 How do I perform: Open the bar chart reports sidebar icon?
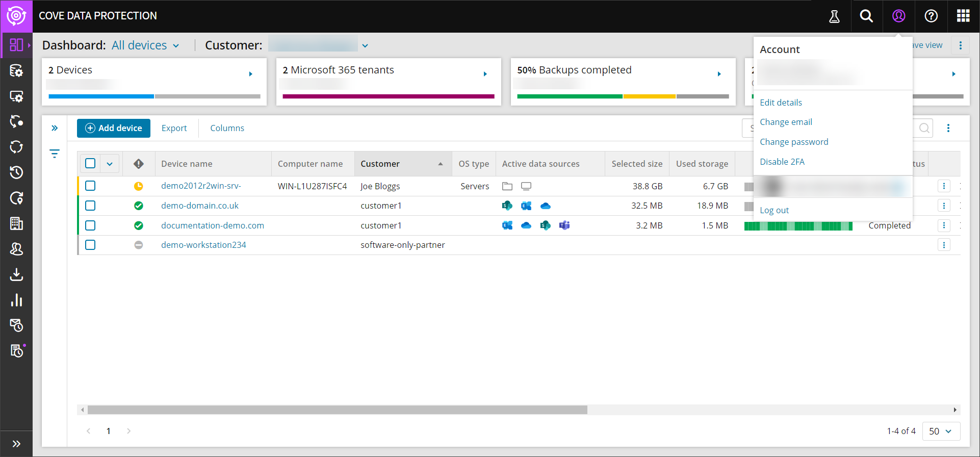click(16, 300)
